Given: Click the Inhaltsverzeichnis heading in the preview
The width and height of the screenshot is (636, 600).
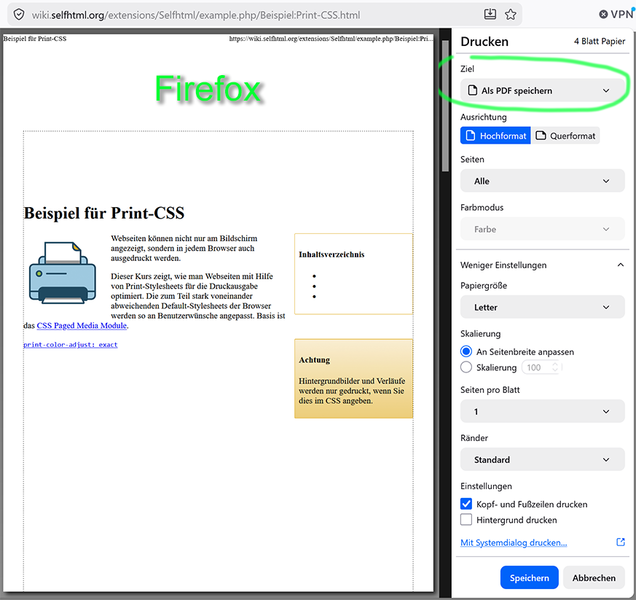Looking at the screenshot, I should pyautogui.click(x=331, y=254).
